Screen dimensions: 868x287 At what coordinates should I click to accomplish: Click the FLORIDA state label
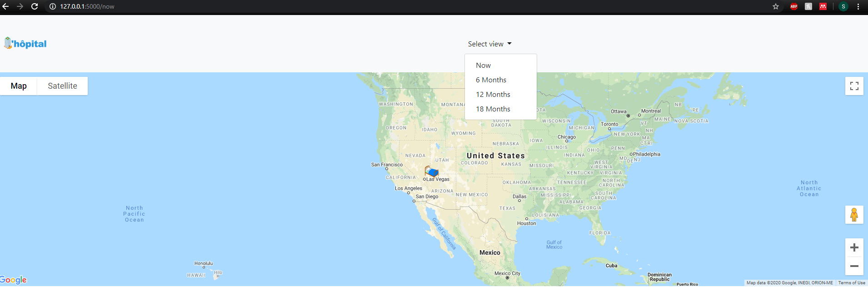point(600,233)
